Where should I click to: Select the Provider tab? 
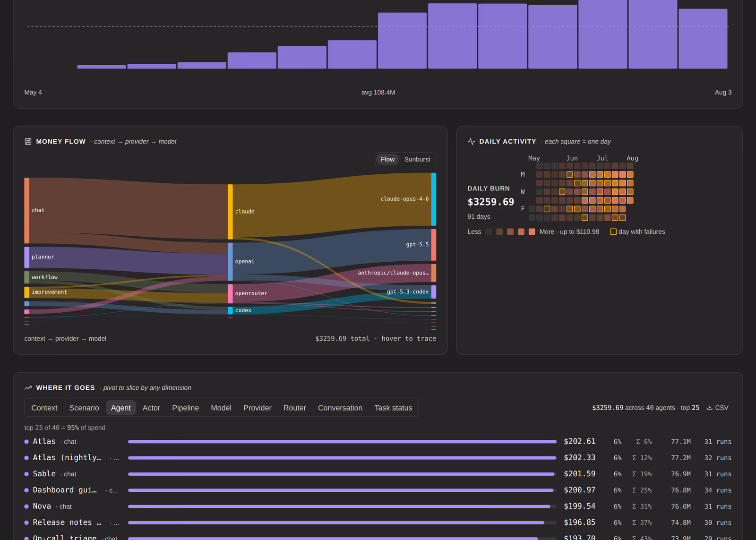tap(258, 408)
